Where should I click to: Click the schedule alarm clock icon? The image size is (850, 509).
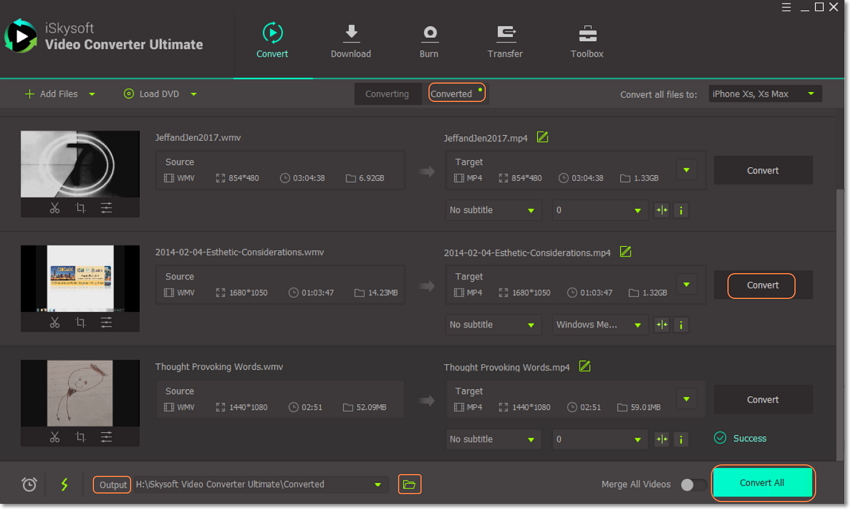[30, 484]
